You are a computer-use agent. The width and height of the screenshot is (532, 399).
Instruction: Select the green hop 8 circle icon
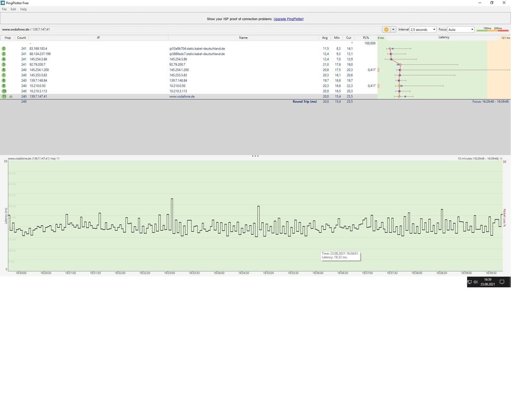tap(4, 80)
